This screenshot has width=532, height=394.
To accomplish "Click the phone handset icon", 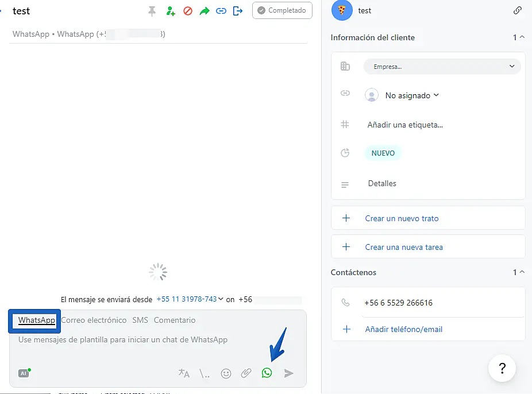I will pos(345,302).
